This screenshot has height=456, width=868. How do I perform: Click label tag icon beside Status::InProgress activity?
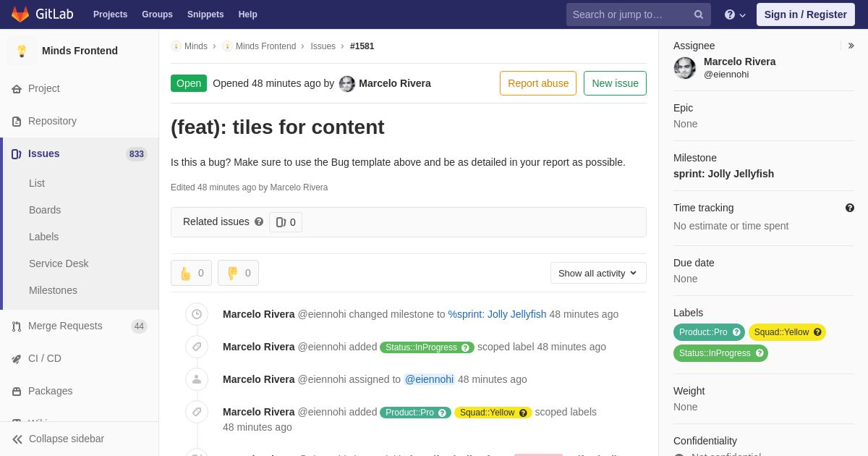pyautogui.click(x=197, y=347)
